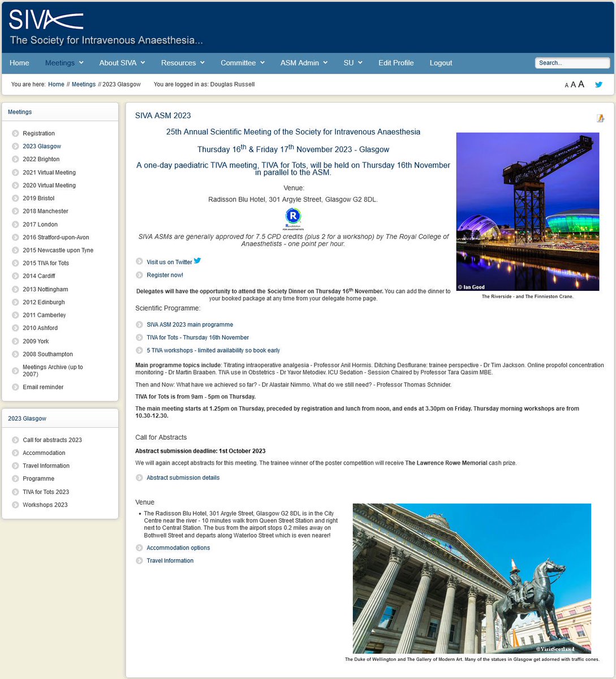Screen dimensions: 616x679
Task: Click the Logout menu item
Action: tap(441, 63)
